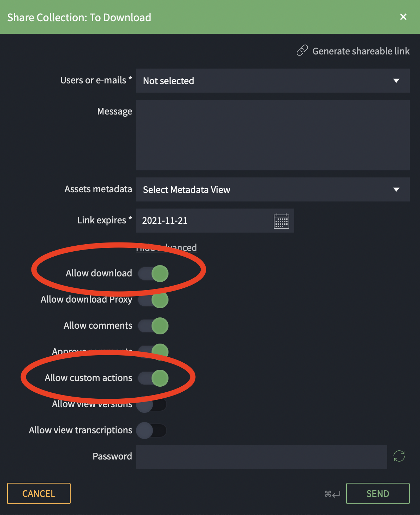The height and width of the screenshot is (515, 420).
Task: Turn off the Allow comments toggle
Action: click(153, 326)
